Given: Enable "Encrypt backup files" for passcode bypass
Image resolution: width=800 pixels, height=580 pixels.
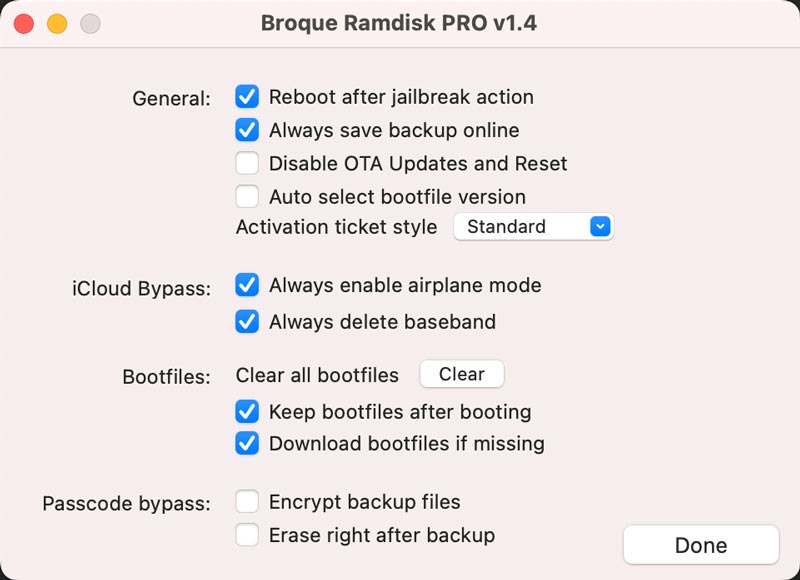Looking at the screenshot, I should coord(247,503).
